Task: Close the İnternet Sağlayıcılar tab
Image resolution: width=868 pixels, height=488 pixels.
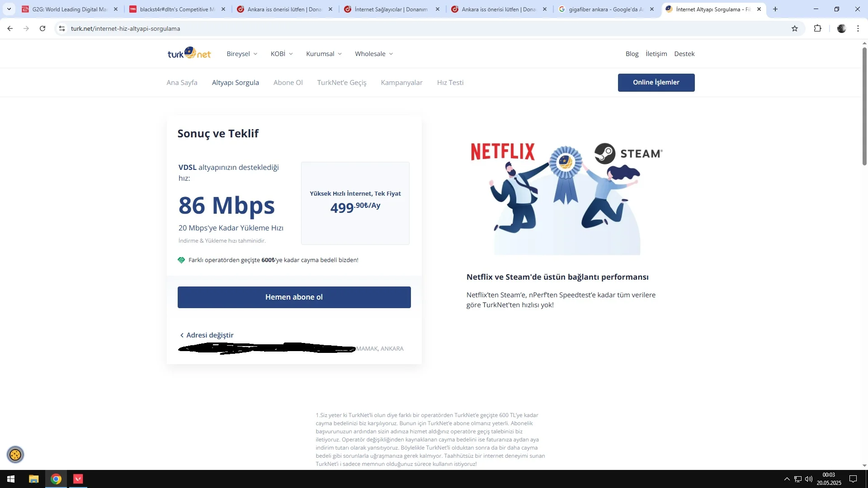Action: 438,9
